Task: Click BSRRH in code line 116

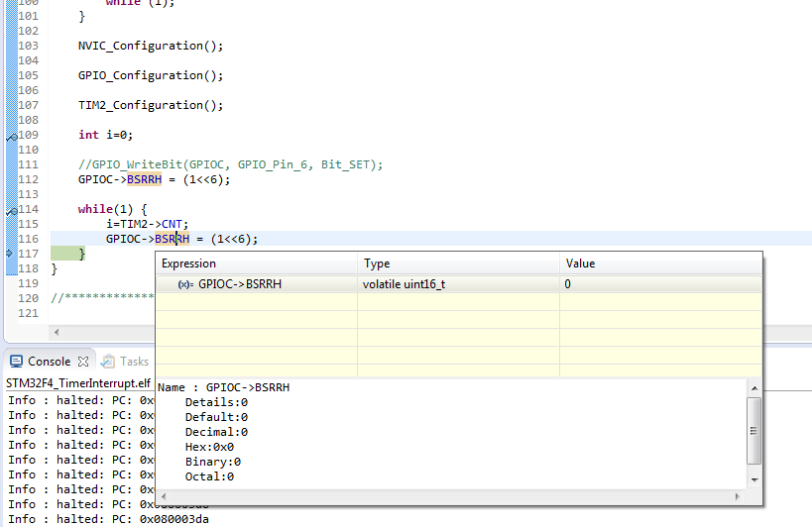Action: [x=172, y=239]
